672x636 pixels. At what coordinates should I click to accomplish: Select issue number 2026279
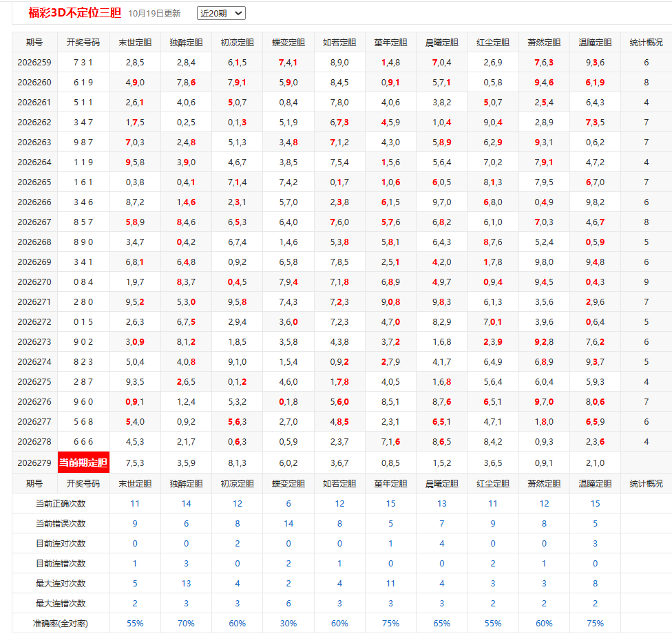click(34, 463)
